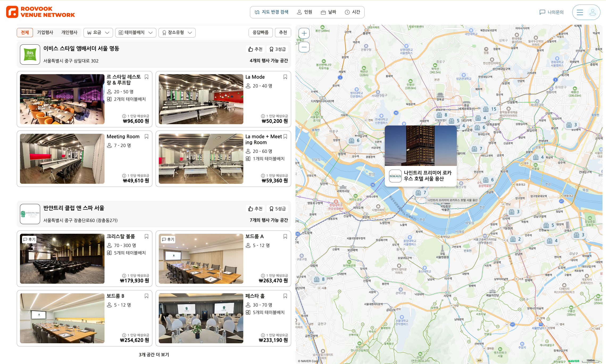Bookmark the 크리스탈 볼룸 space

click(x=147, y=236)
